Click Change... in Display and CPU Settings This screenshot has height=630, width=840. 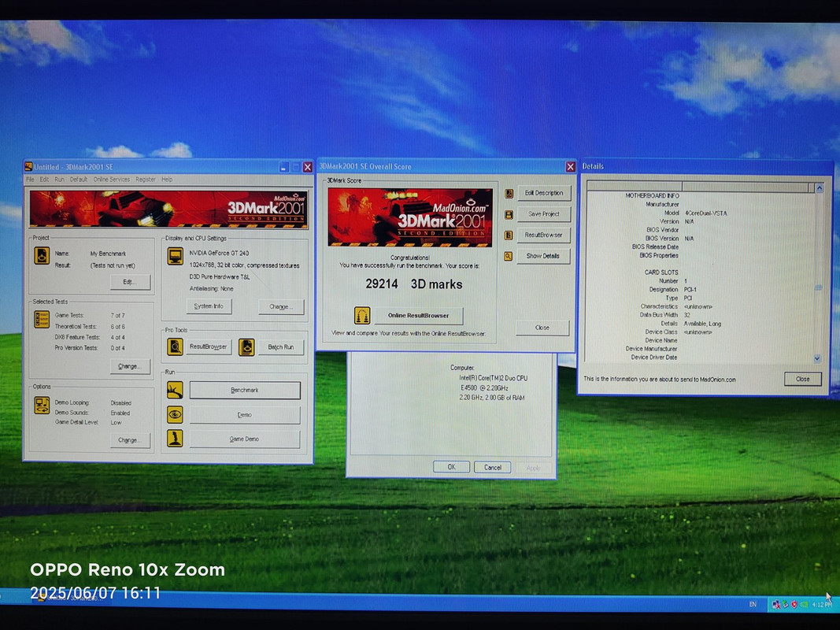coord(281,306)
